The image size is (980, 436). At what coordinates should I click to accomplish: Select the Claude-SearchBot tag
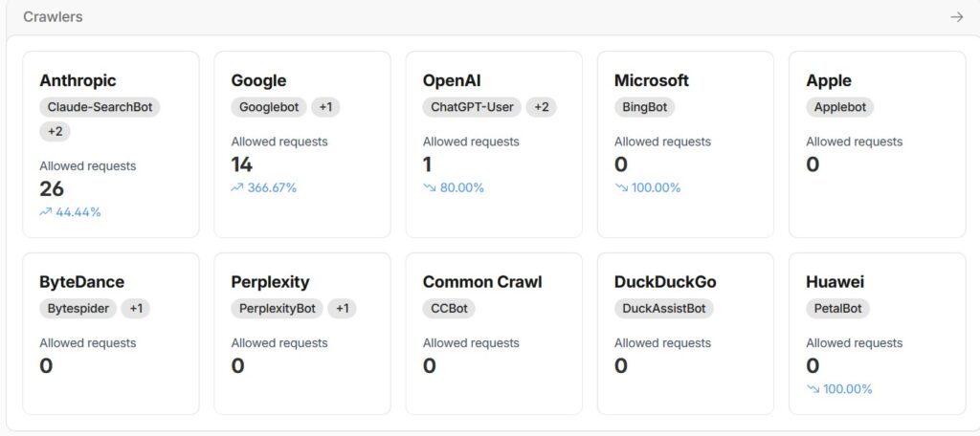click(x=100, y=107)
